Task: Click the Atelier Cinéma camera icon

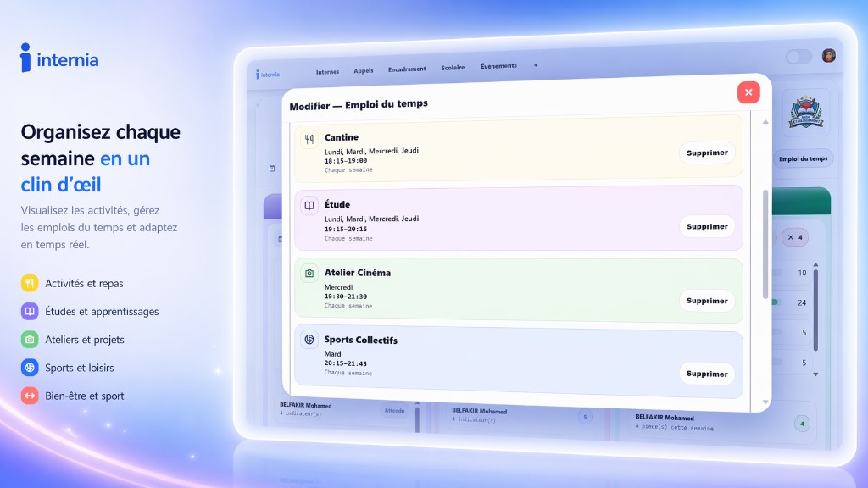Action: tap(309, 274)
